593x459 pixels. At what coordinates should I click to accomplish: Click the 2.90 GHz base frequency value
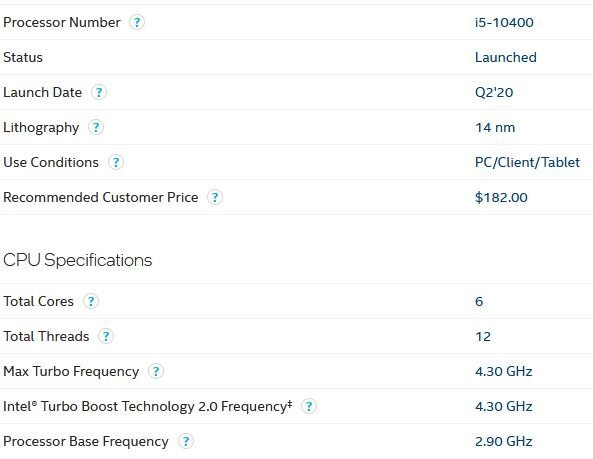pyautogui.click(x=504, y=441)
